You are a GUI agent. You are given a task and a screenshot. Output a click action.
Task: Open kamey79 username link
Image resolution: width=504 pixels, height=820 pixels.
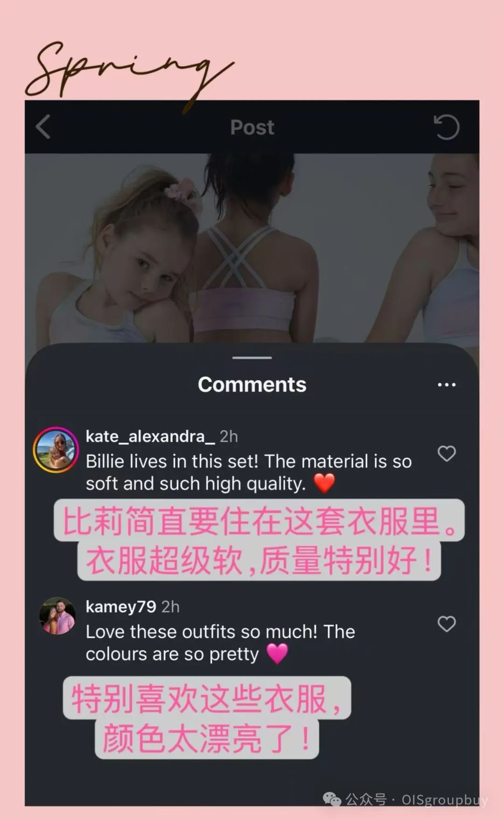tap(121, 607)
